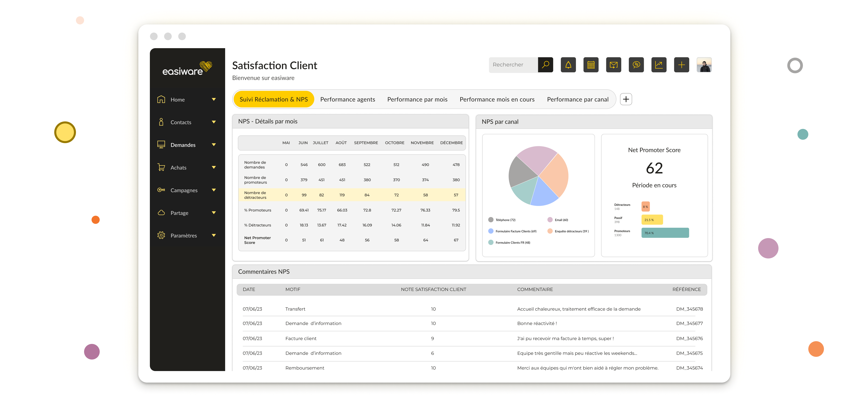Expand the Contacts menu arrow
868x407 pixels.
pyautogui.click(x=214, y=122)
